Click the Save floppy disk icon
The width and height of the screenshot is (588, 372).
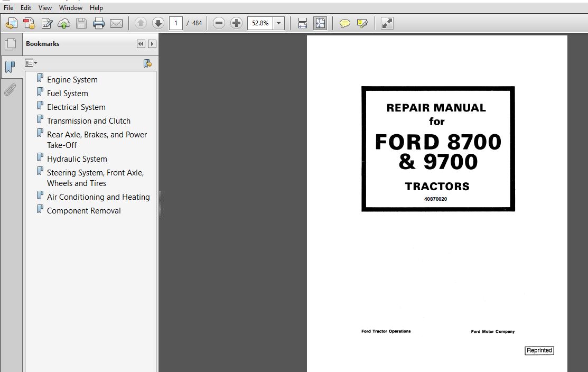click(81, 23)
